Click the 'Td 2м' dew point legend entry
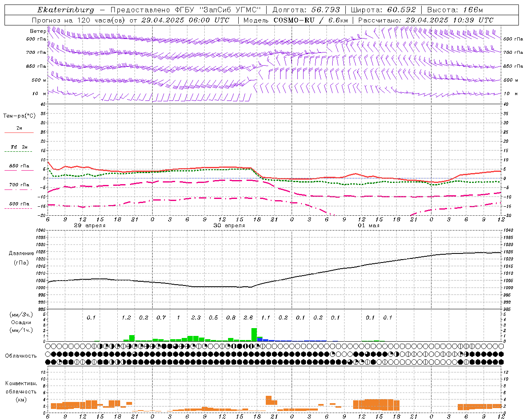The height and width of the screenshot is (420, 525). 19,147
